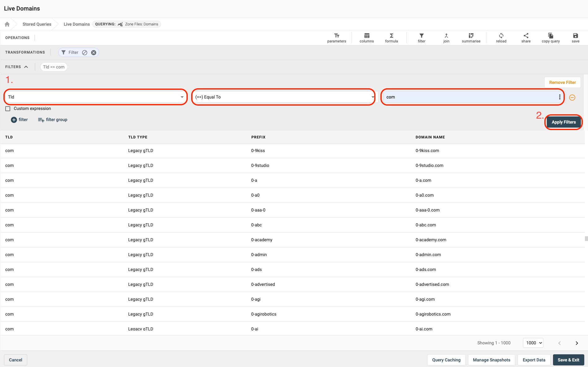Click the join operation icon
This screenshot has width=588, height=367.
coord(446,38)
